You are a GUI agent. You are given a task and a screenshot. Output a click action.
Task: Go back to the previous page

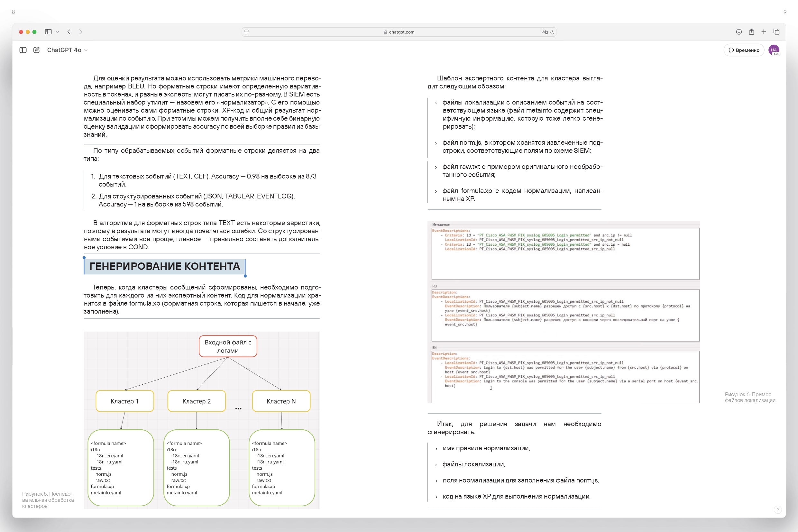69,32
